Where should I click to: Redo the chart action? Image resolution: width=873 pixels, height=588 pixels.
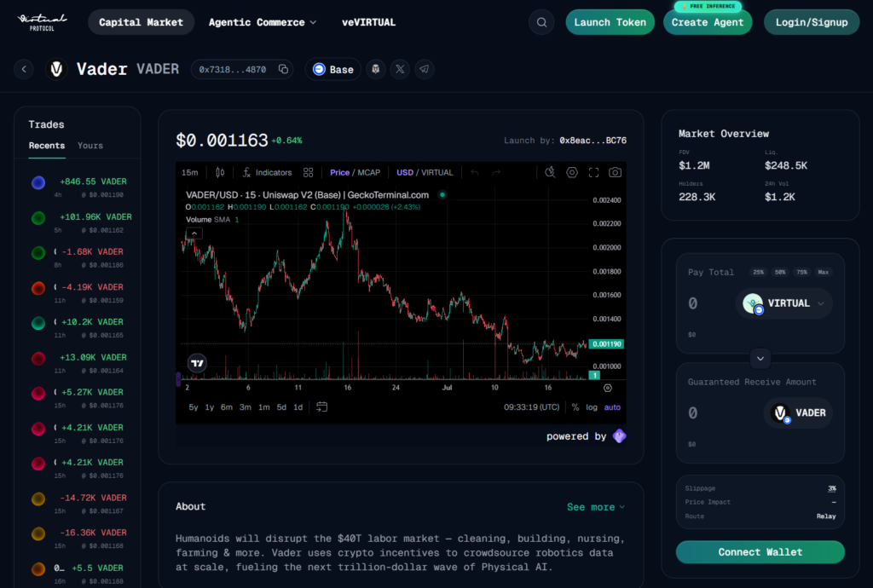coord(496,172)
